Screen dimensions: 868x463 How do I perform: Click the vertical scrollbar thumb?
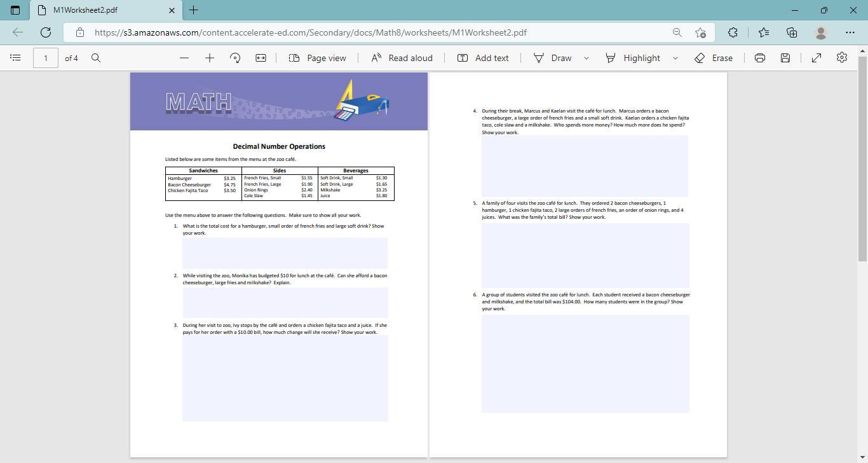(x=862, y=158)
